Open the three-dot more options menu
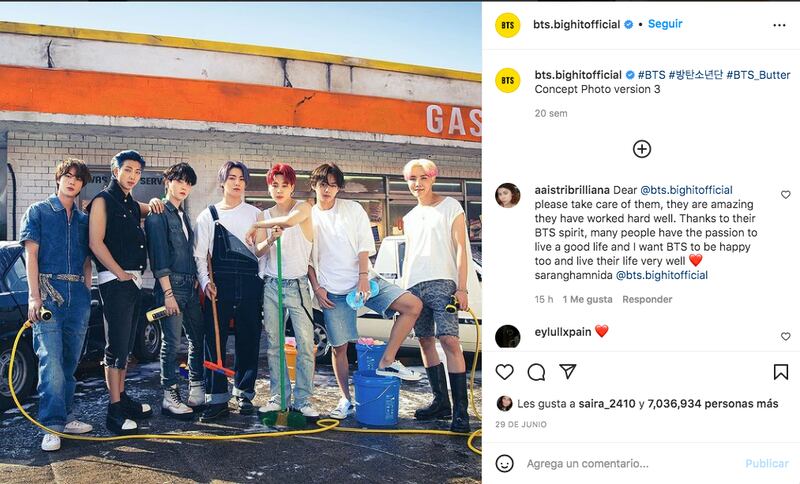 pyautogui.click(x=779, y=26)
